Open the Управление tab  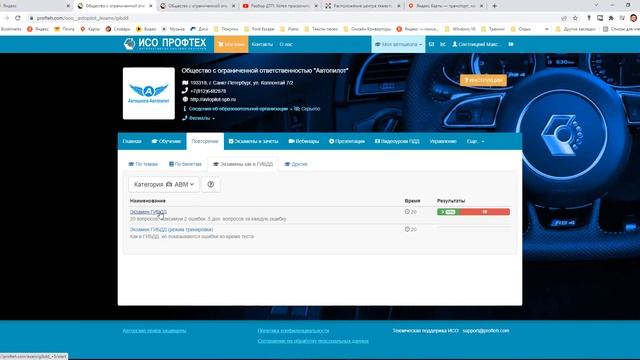point(443,141)
